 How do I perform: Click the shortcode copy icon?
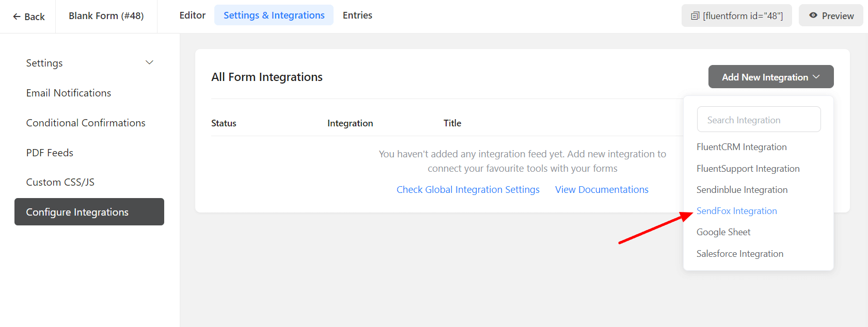tap(695, 16)
